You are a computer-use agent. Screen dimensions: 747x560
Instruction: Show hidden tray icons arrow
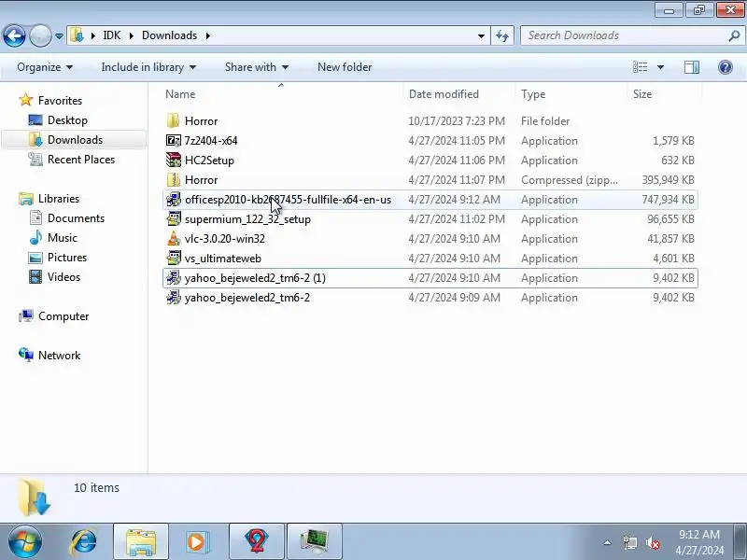[608, 542]
